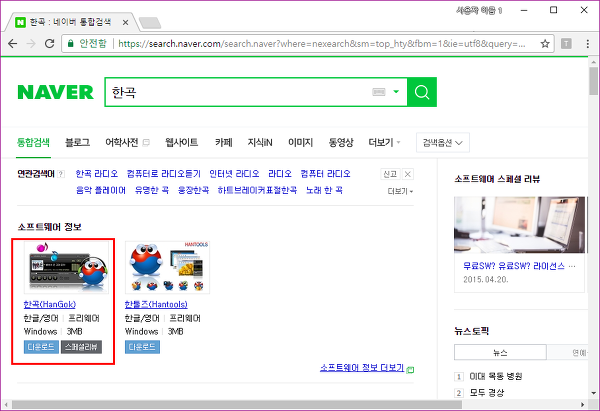Click related search 한곡 라디오
This screenshot has width=600, height=411.
[96, 174]
